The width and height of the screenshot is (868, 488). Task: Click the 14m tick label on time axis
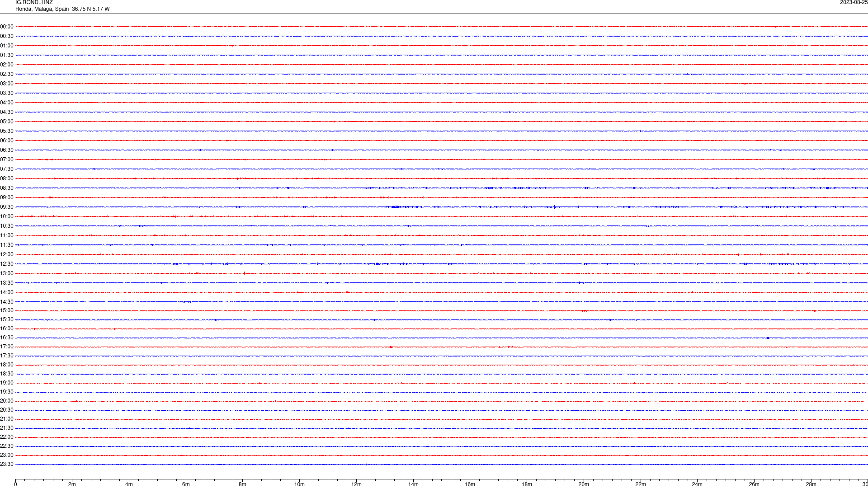tap(413, 484)
